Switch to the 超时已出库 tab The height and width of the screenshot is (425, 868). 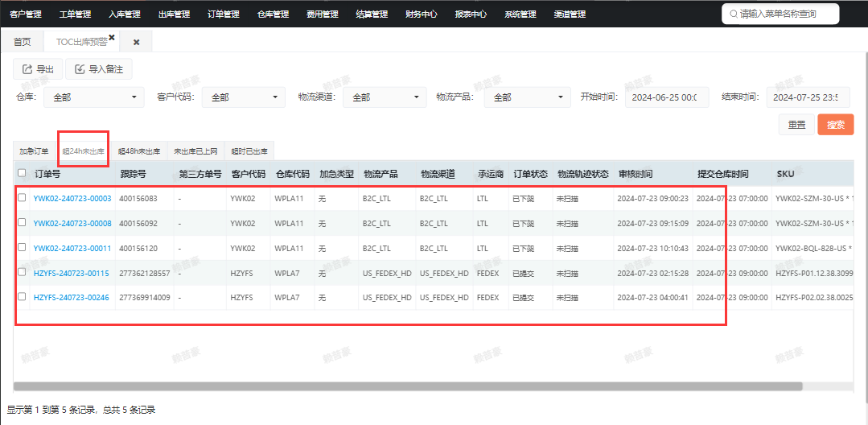(249, 151)
